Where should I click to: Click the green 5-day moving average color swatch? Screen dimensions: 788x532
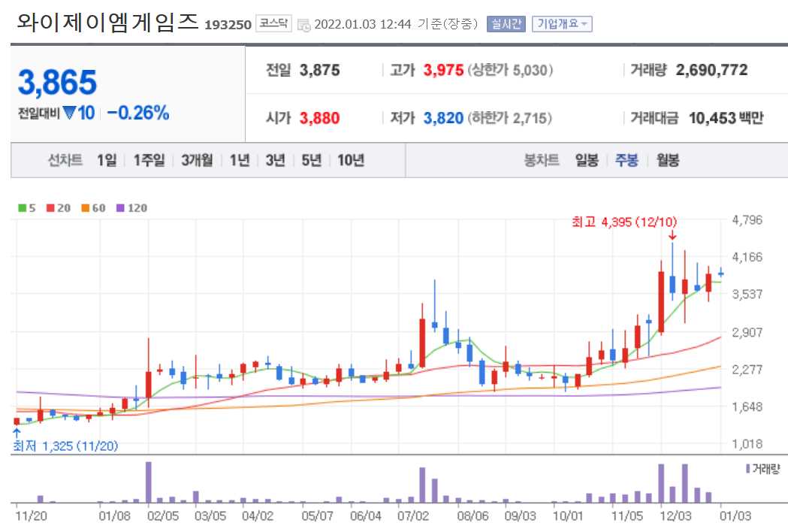pos(22,208)
